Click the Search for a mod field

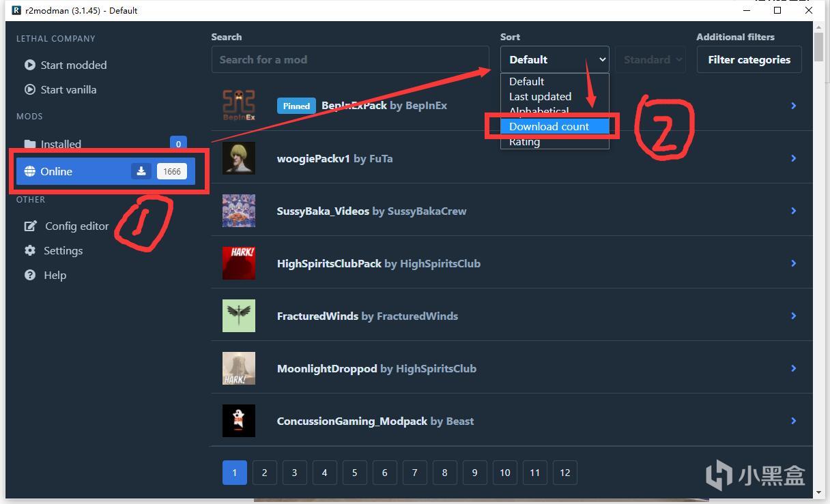tap(350, 59)
